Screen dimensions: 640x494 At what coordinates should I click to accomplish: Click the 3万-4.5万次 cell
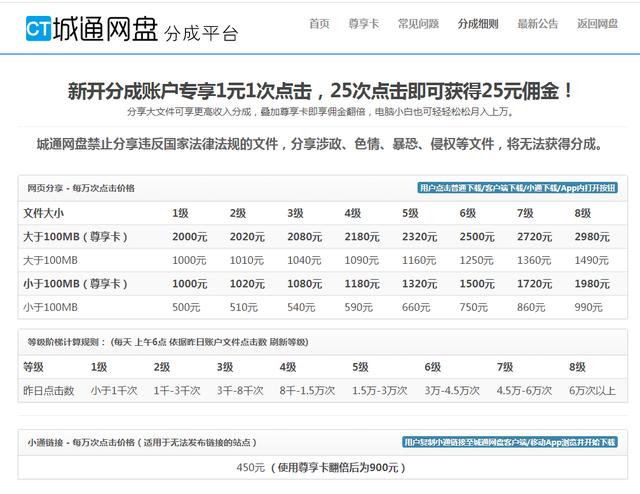452,391
